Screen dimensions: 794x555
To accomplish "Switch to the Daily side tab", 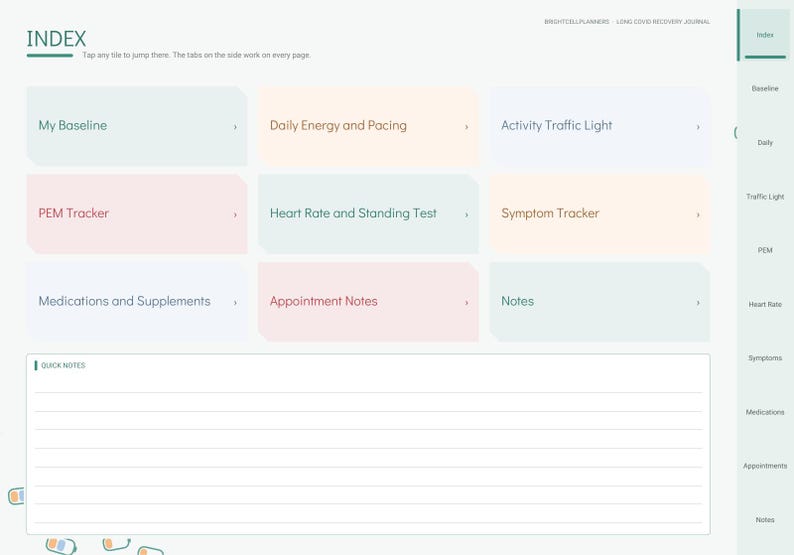I will tap(765, 143).
